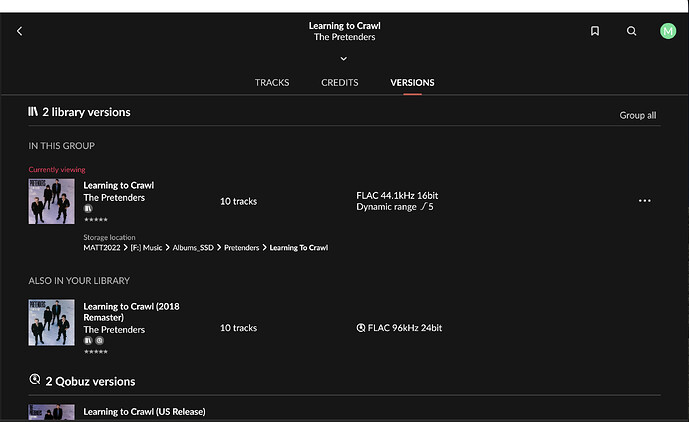Open the Learning to Crawl 44.1kHz album cover
The image size is (689, 422).
point(51,201)
